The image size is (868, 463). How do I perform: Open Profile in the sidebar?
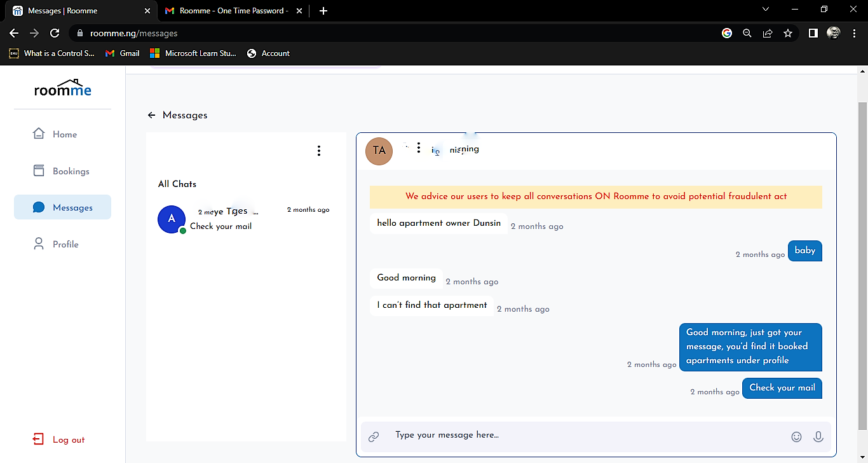(x=62, y=244)
